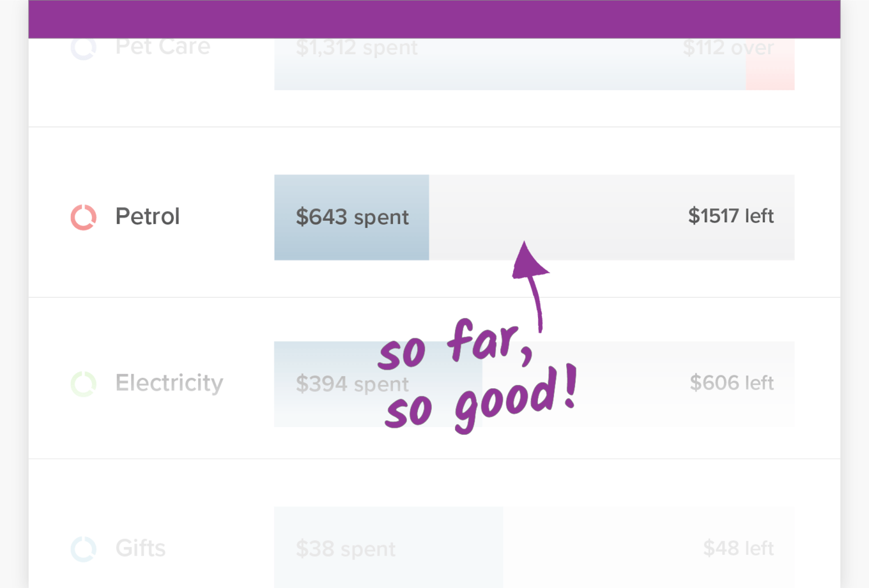Click the $606 left Electricity amount
The width and height of the screenshot is (869, 588).
point(732,383)
